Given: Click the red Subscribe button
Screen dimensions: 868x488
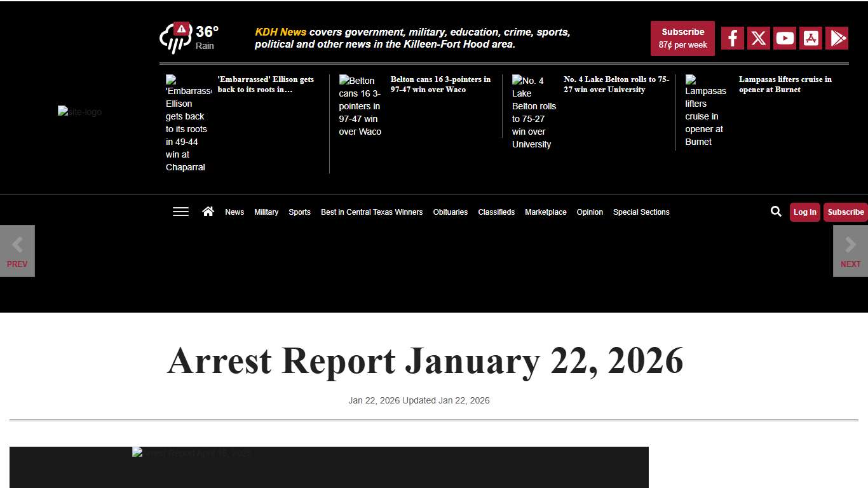Looking at the screenshot, I should (x=682, y=37).
